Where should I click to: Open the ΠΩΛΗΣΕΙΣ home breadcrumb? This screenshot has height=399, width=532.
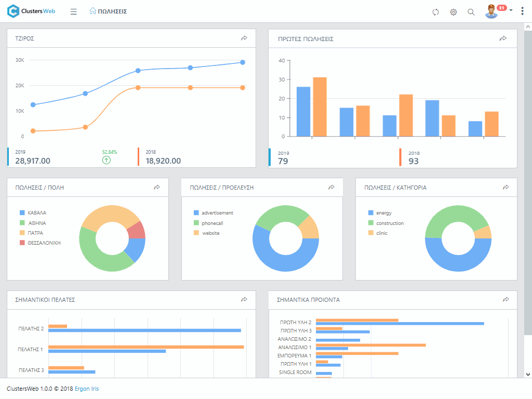pyautogui.click(x=108, y=11)
